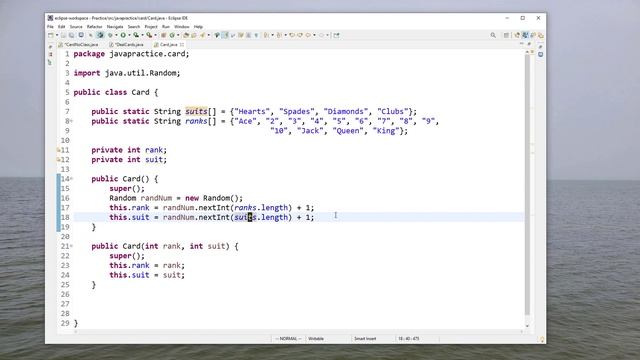640x360 pixels.
Task: Toggle the Java editor breadcrumb
Action: pos(217,35)
